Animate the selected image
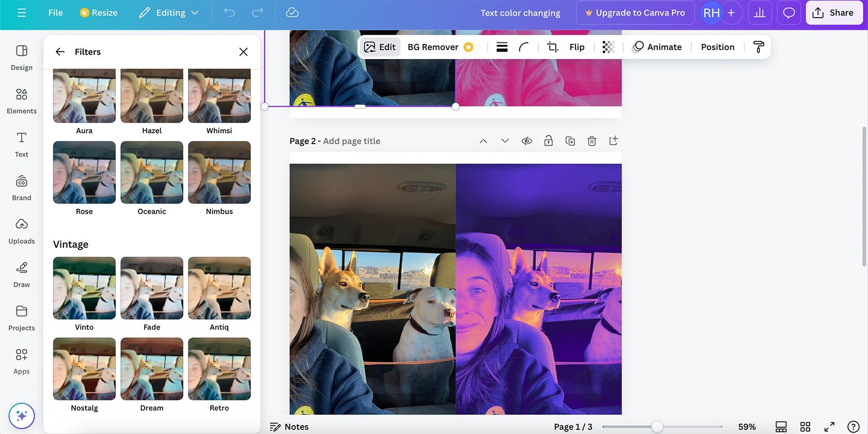 tap(657, 47)
